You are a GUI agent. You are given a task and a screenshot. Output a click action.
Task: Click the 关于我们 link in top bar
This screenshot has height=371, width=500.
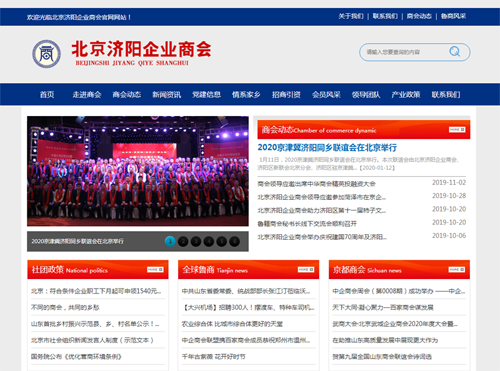(351, 16)
